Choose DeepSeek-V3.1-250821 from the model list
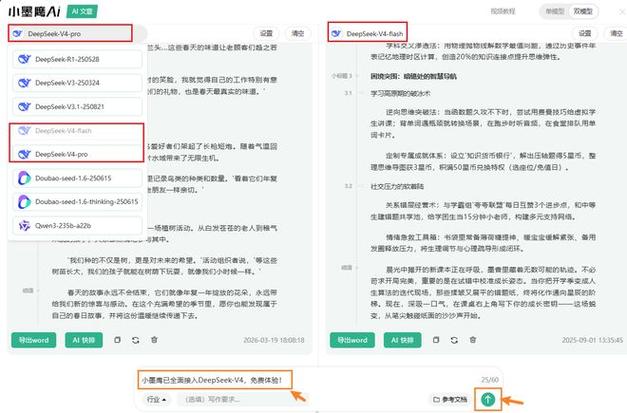This screenshot has height=413, width=627. pyautogui.click(x=78, y=107)
